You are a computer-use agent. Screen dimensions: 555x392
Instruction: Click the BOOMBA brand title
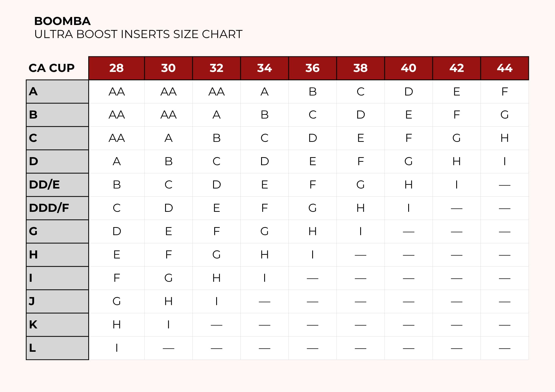tap(62, 21)
